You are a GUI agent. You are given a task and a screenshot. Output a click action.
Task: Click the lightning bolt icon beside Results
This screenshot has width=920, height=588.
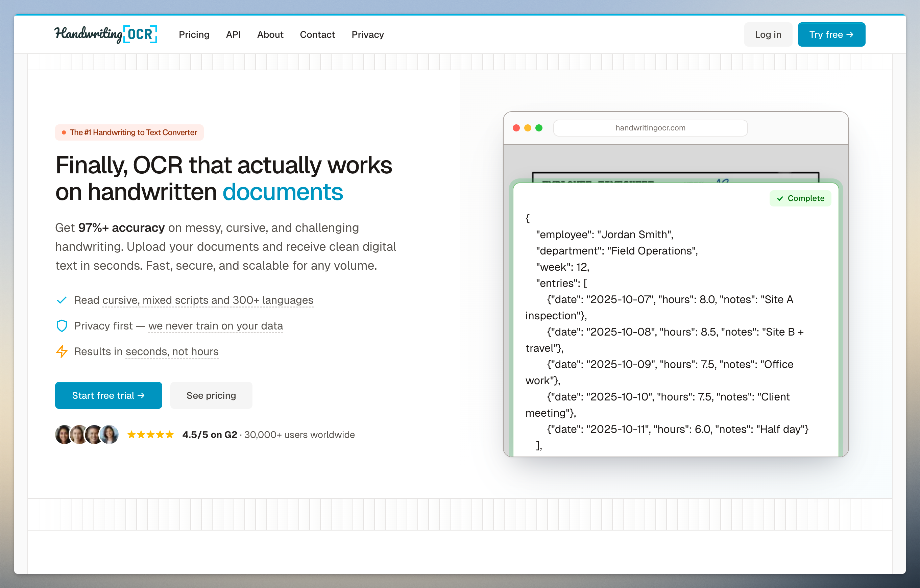62,351
